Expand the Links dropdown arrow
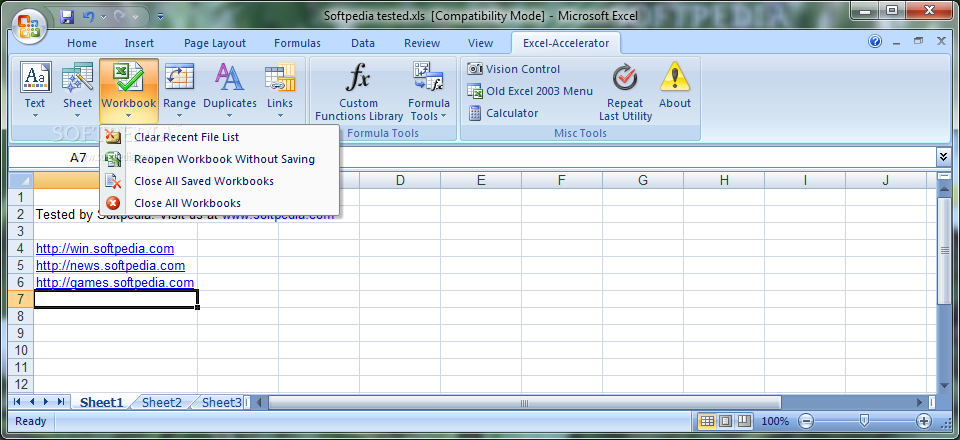960x440 pixels. coord(280,116)
